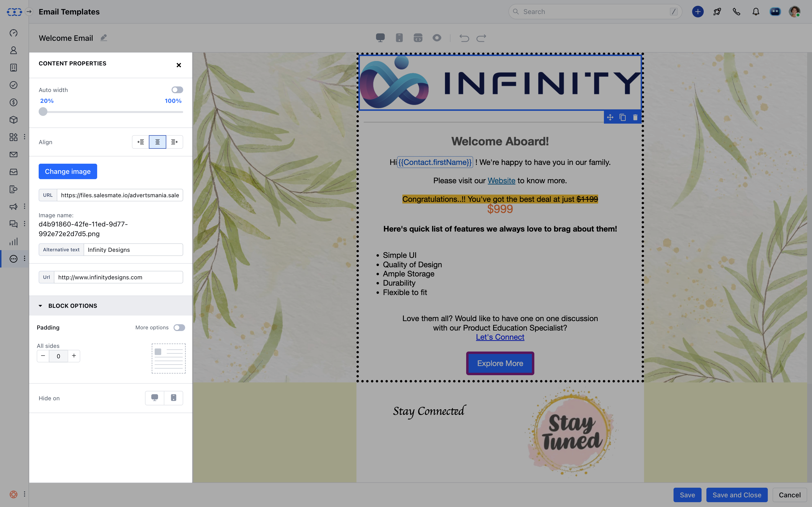812x507 pixels.
Task: Click the Change image button
Action: [x=68, y=171]
